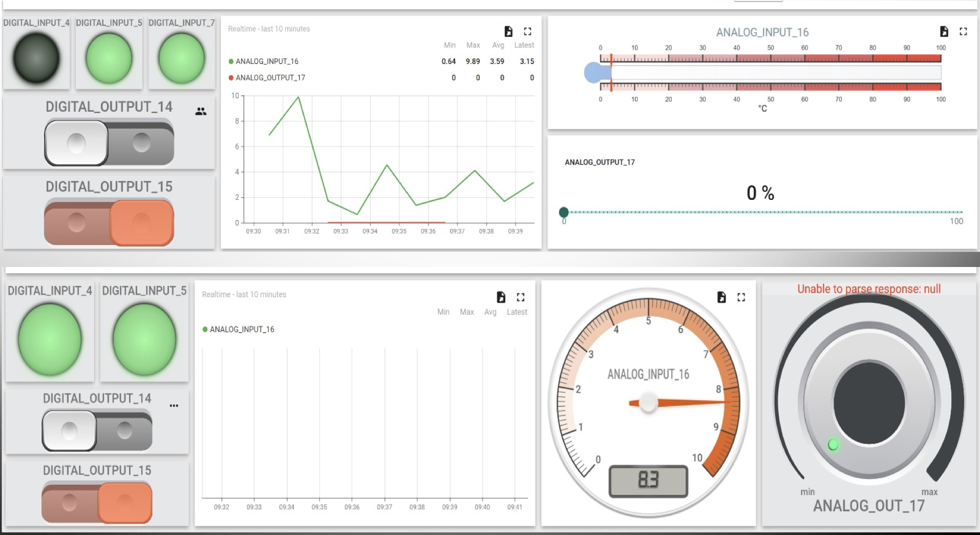
Task: Export data from top realtime chart
Action: pyautogui.click(x=508, y=32)
